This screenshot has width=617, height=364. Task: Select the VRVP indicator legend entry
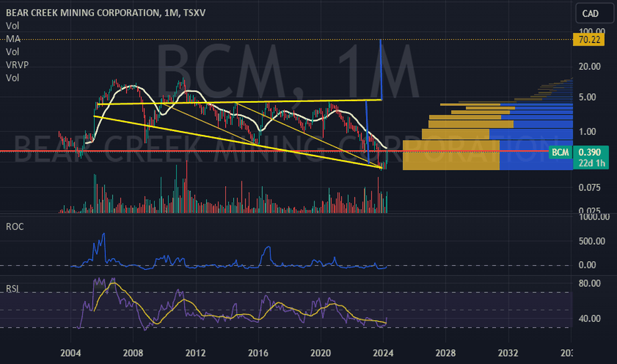[x=17, y=65]
